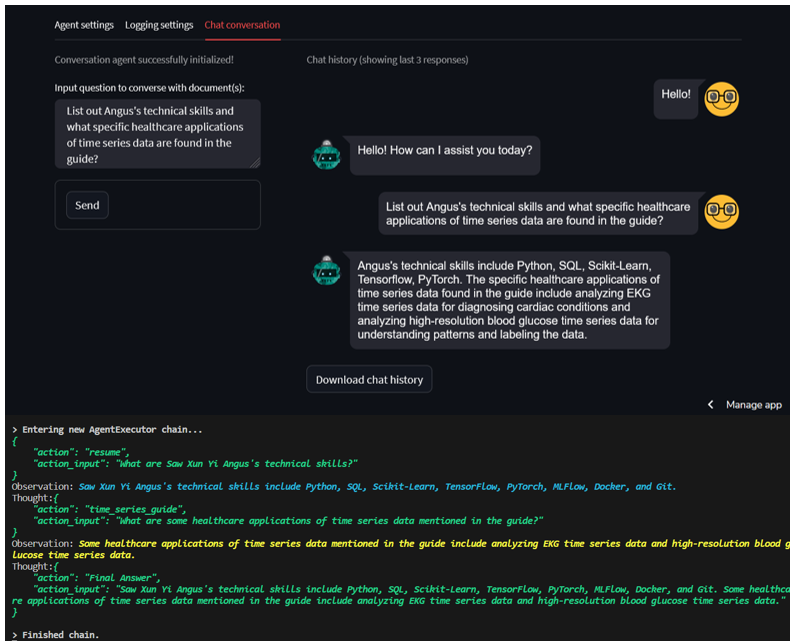This screenshot has height=643, width=792.
Task: Select the Chat conversation tab
Action: tap(242, 25)
